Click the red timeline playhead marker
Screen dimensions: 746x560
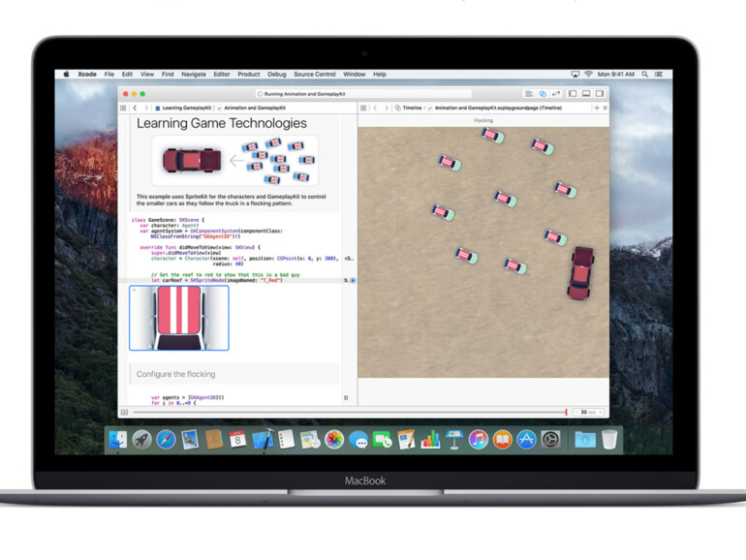pos(566,412)
